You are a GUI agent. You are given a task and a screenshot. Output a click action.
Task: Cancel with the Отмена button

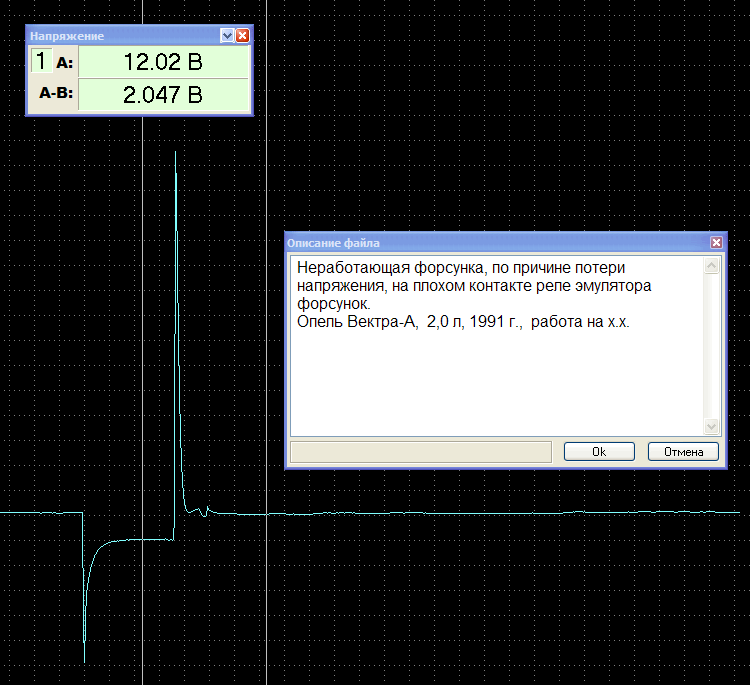(684, 452)
